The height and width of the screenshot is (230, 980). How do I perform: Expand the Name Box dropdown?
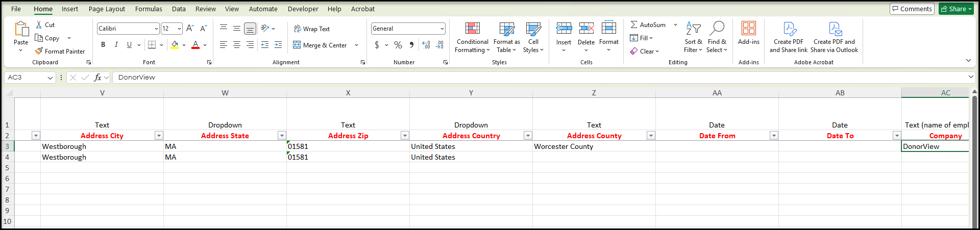pos(50,78)
